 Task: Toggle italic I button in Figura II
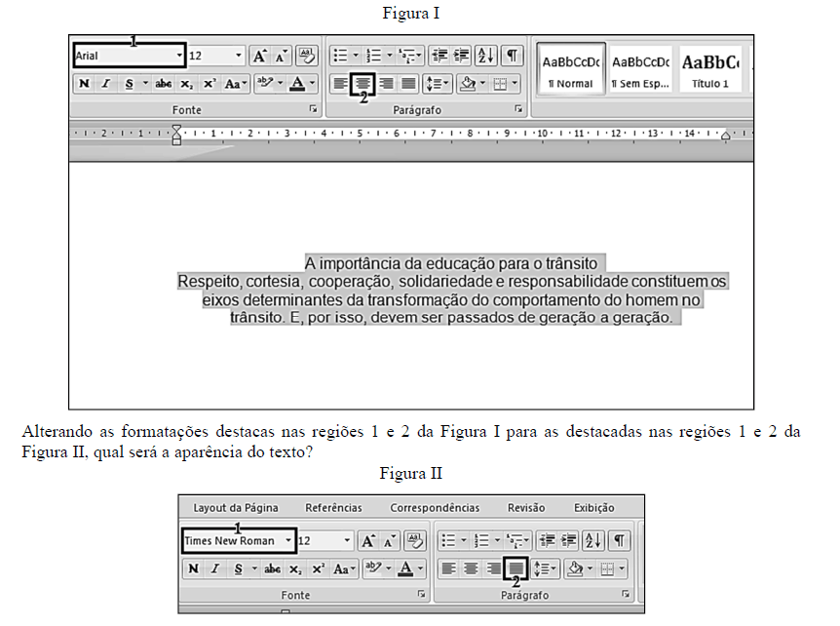tap(213, 568)
